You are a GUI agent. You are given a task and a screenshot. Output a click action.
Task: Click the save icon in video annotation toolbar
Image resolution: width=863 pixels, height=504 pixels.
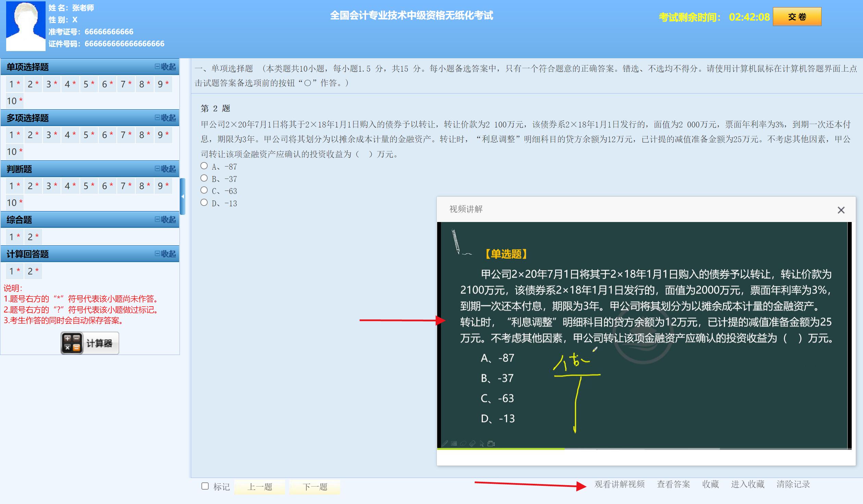pyautogui.click(x=454, y=443)
